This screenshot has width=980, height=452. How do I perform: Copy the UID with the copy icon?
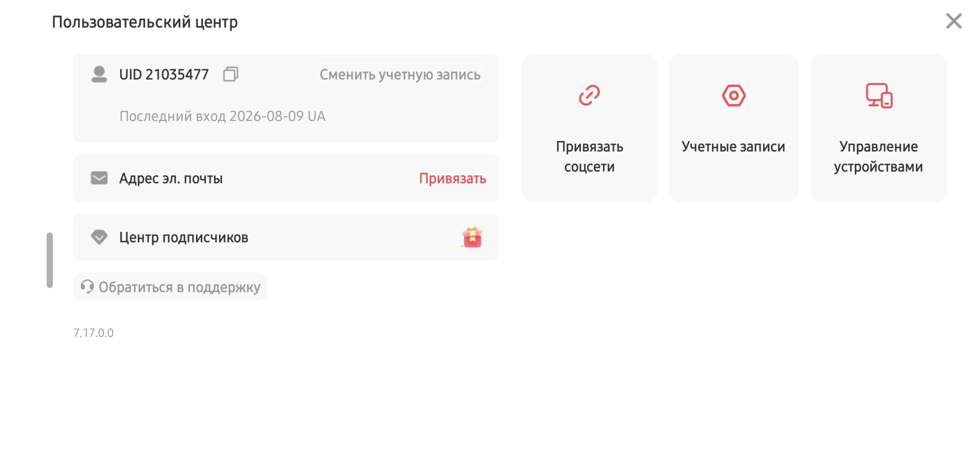[x=231, y=74]
